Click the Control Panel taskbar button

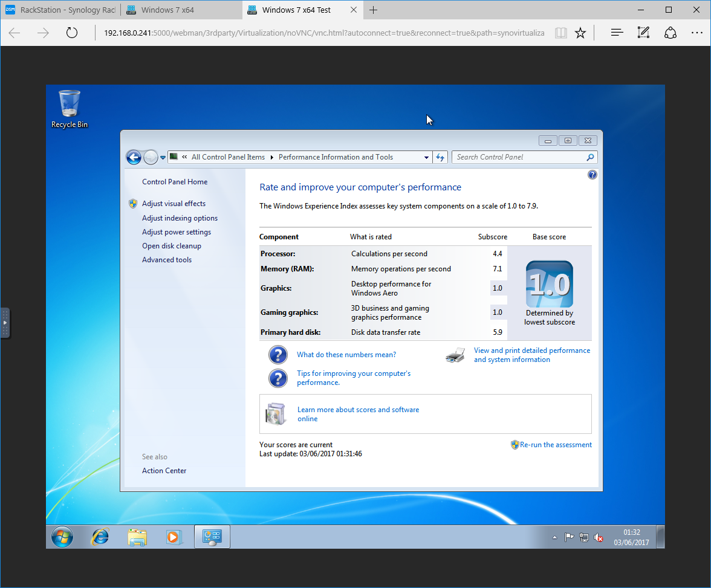pyautogui.click(x=212, y=537)
